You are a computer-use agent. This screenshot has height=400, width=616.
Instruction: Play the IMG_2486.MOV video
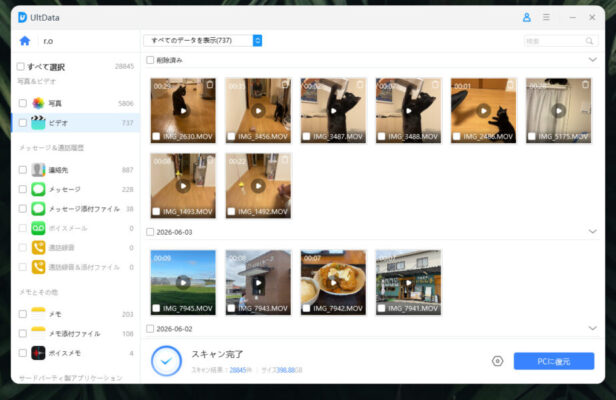click(484, 111)
